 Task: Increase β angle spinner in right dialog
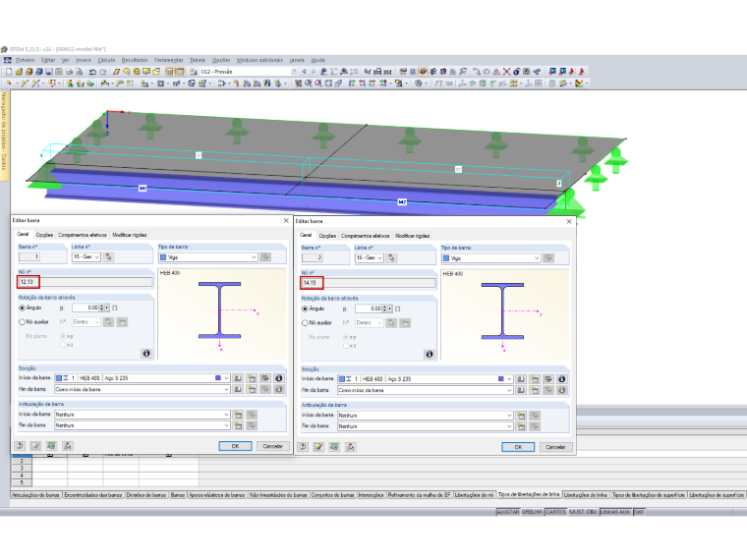point(384,308)
